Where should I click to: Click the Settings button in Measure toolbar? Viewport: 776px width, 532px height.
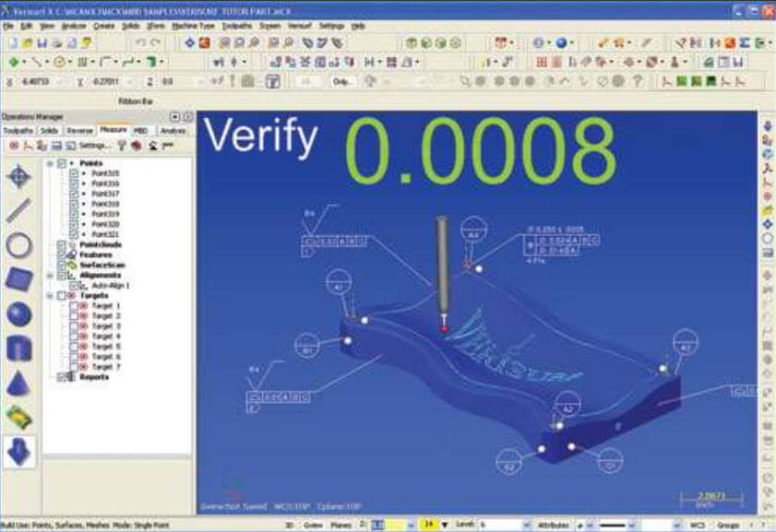(x=94, y=146)
